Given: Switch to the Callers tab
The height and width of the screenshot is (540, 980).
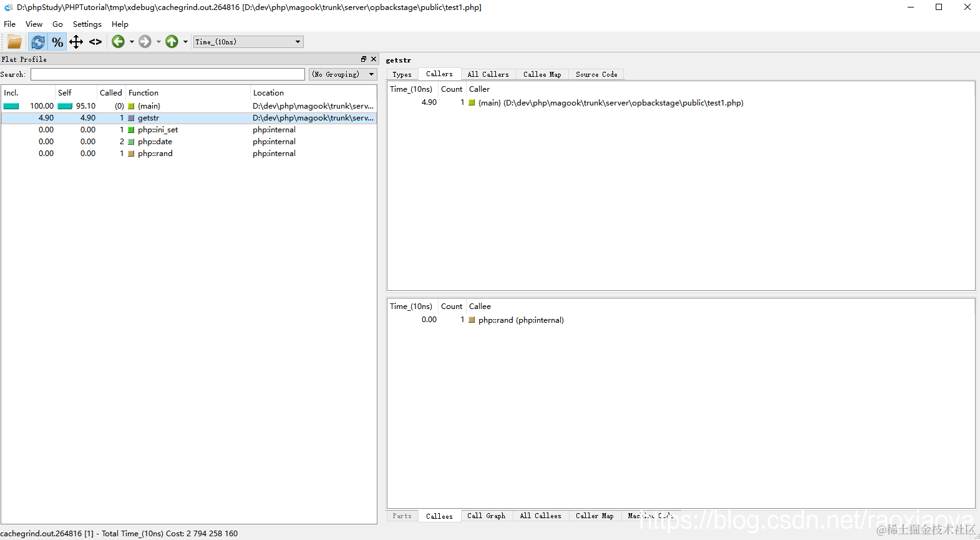Looking at the screenshot, I should [x=439, y=74].
